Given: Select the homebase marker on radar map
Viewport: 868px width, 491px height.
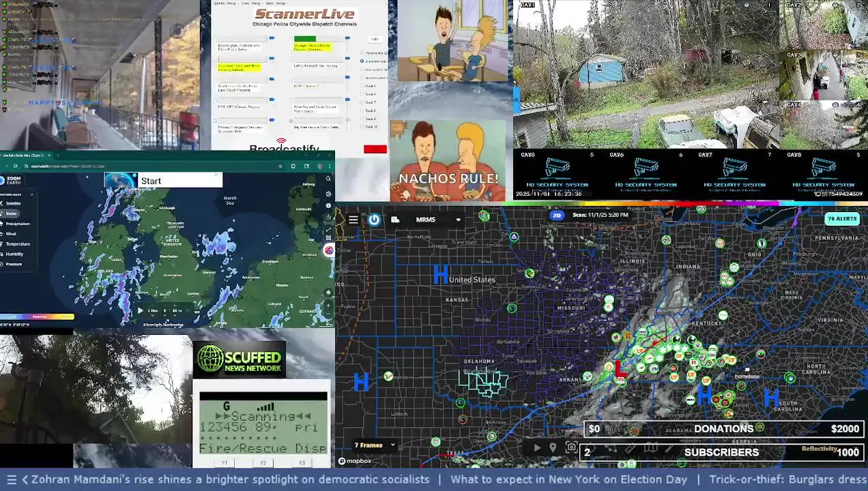Looking at the screenshot, I should coord(747,376).
